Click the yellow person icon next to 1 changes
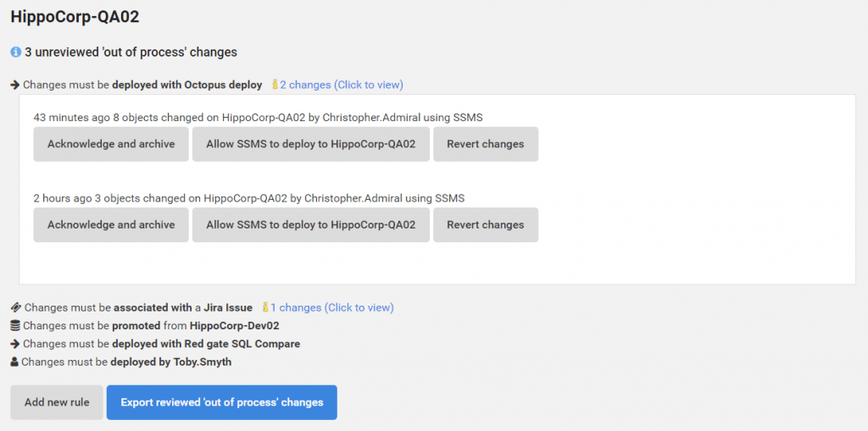Viewport: 868px width, 431px height. click(x=265, y=307)
